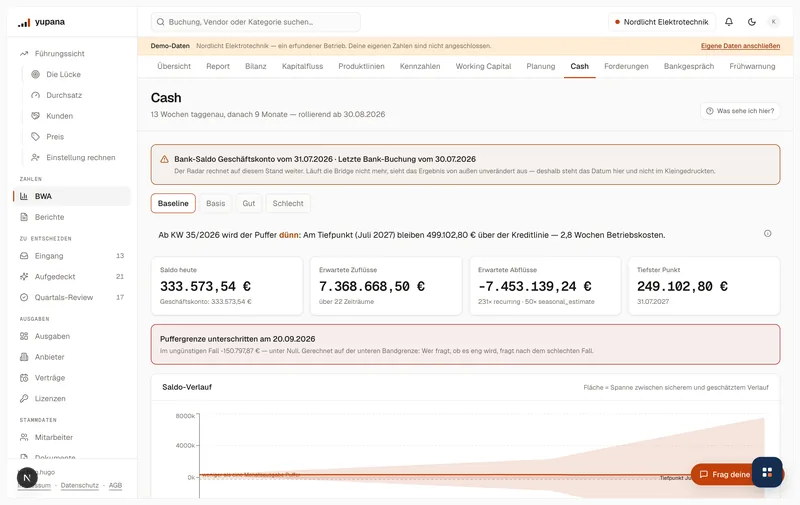Image resolution: width=800 pixels, height=505 pixels.
Task: Open the Produktlinien tab
Action: (x=361, y=66)
